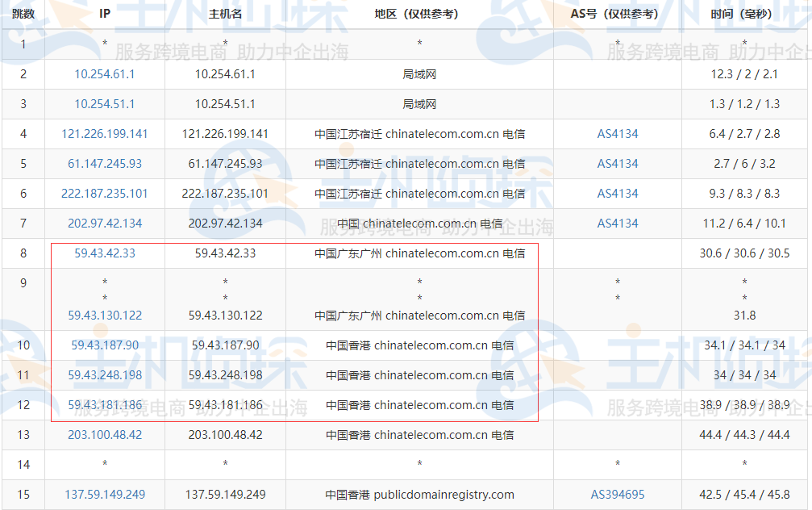Click the 222.187.235.101 link on hop 6

(x=104, y=194)
